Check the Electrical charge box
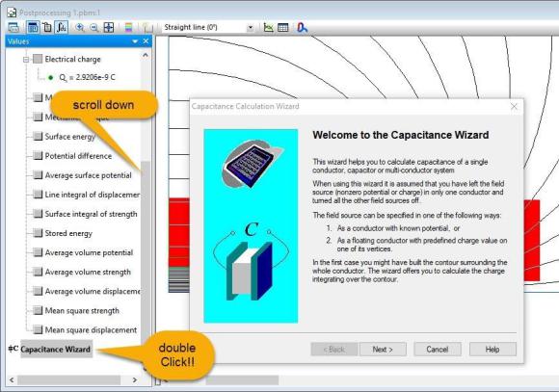Viewport: 559px width, 392px height. coord(38,59)
